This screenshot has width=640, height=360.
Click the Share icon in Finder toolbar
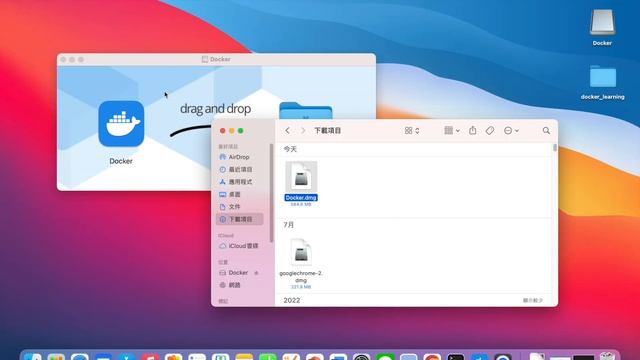click(x=473, y=130)
